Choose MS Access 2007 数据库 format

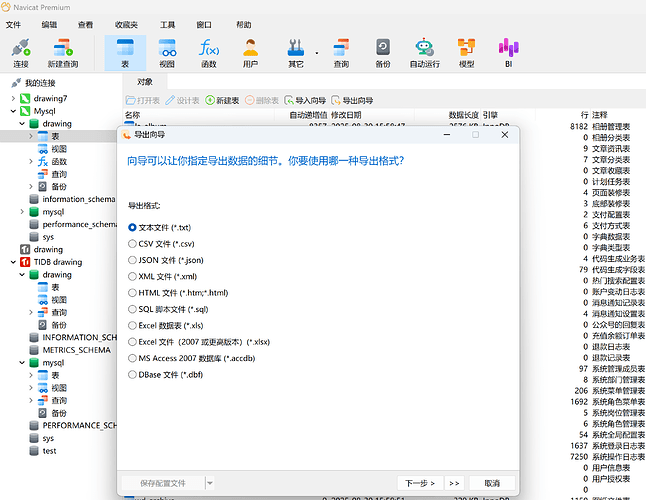point(192,358)
